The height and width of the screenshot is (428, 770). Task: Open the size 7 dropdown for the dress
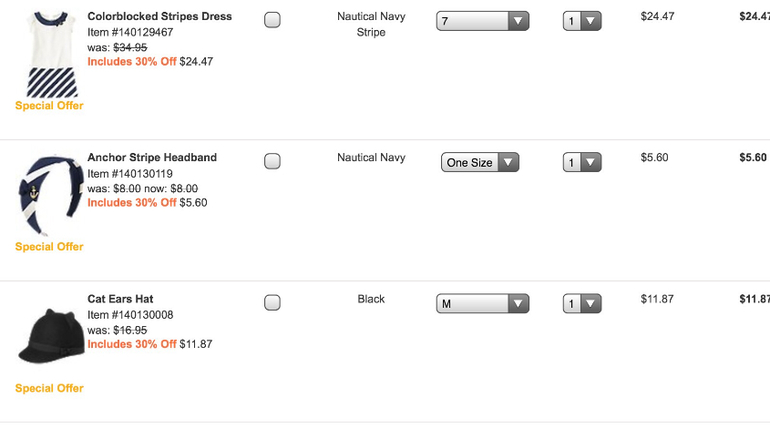tap(482, 21)
